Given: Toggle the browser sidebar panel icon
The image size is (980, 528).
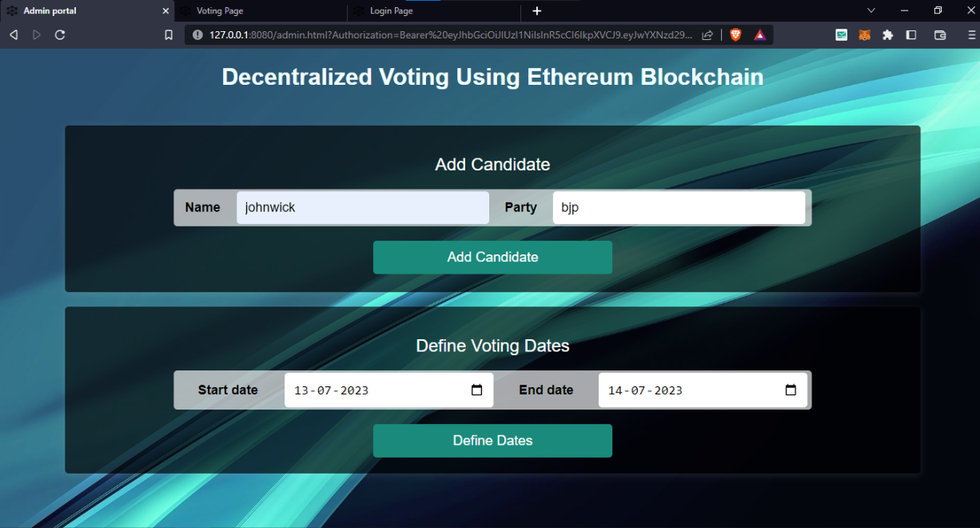Looking at the screenshot, I should point(911,35).
